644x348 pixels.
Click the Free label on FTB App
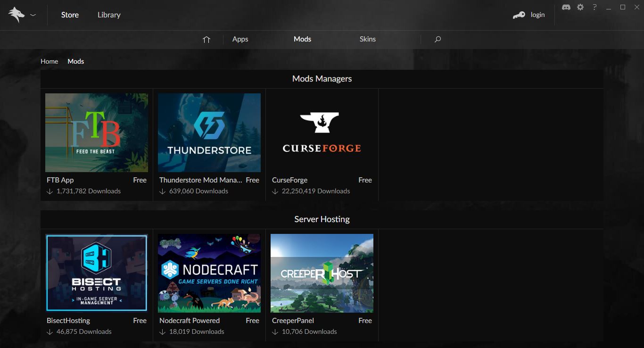pos(140,180)
